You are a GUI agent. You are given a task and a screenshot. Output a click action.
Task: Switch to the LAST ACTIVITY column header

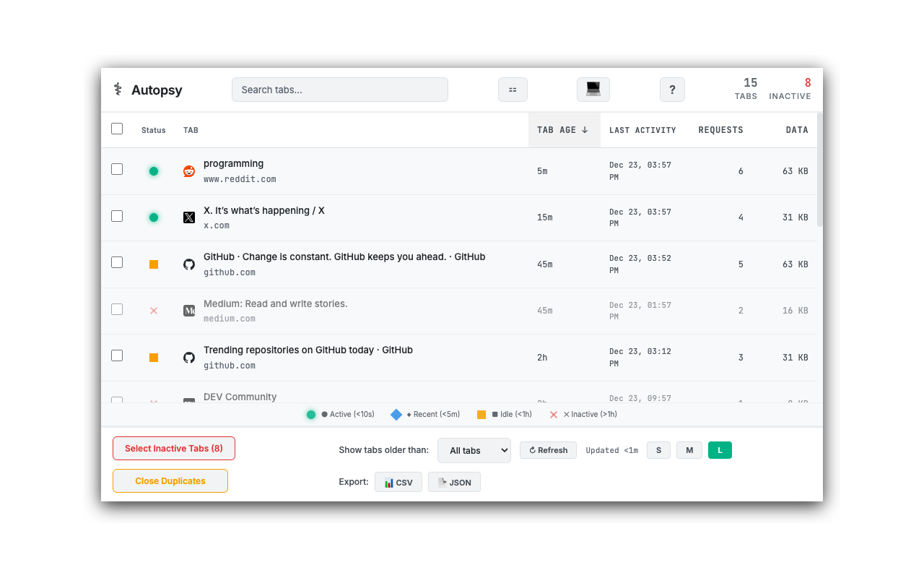tap(642, 130)
